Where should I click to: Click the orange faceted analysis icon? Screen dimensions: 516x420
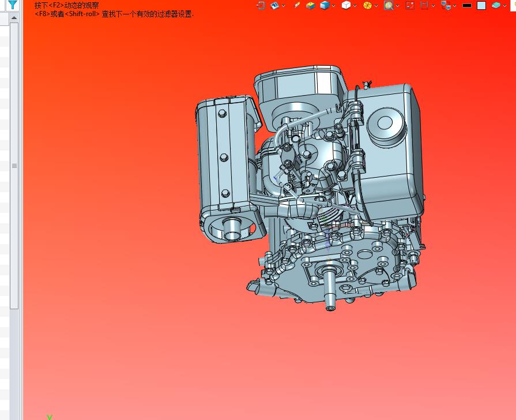click(x=367, y=5)
